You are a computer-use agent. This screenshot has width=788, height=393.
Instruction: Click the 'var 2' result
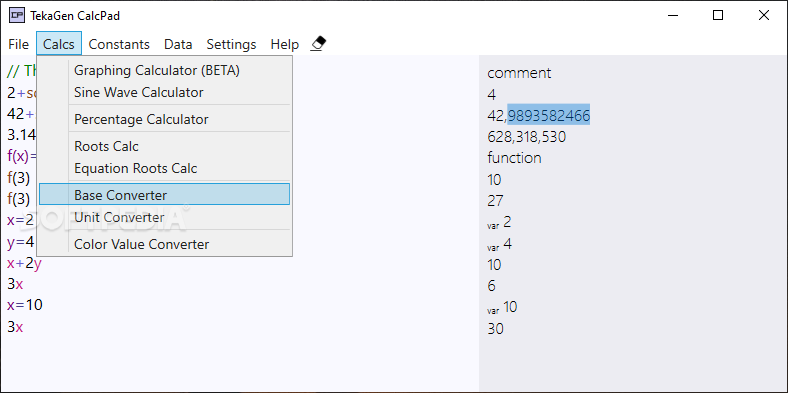(499, 222)
